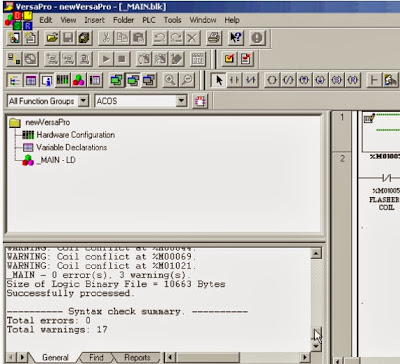Open the PLC menu

pyautogui.click(x=149, y=20)
